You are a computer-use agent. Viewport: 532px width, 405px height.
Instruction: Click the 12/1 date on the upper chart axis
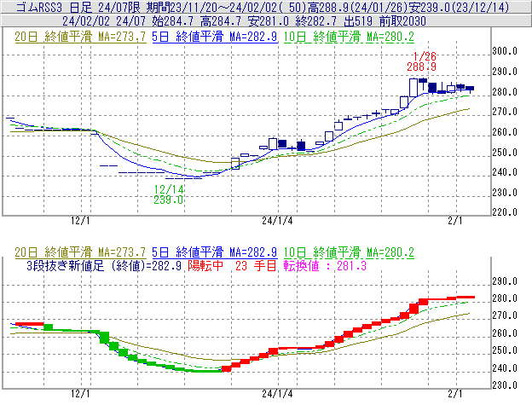click(x=80, y=221)
